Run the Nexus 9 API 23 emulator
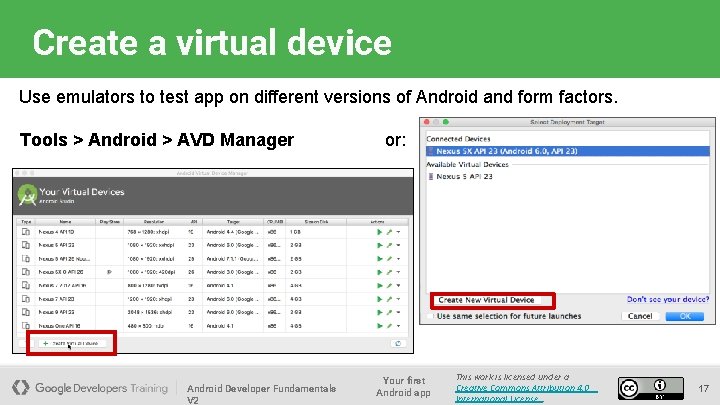 [379, 312]
